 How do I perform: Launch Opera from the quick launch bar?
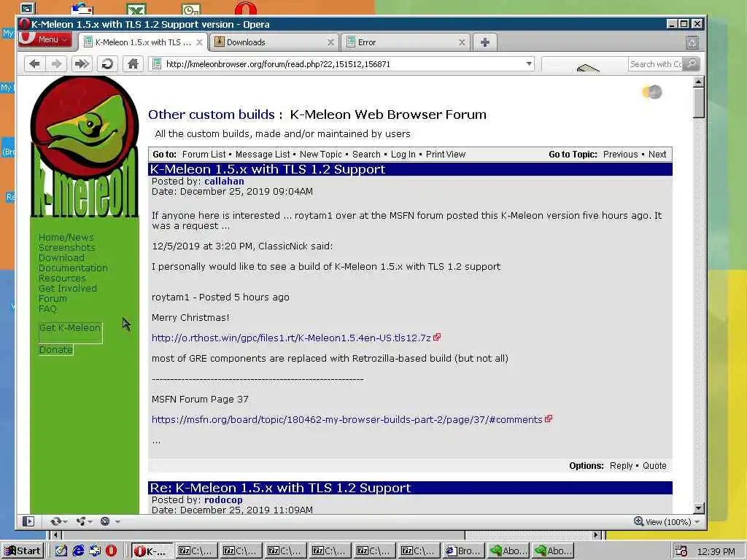[111, 551]
